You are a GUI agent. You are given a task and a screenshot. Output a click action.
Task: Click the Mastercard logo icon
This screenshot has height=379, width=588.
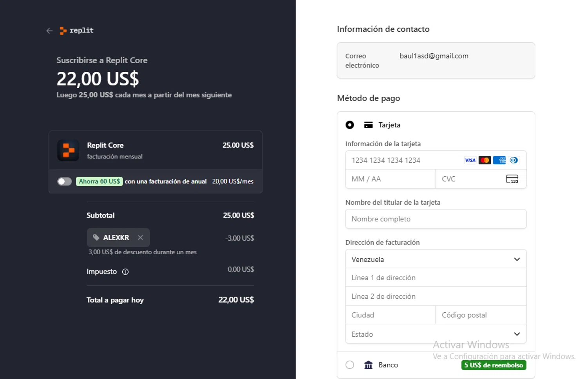click(485, 160)
